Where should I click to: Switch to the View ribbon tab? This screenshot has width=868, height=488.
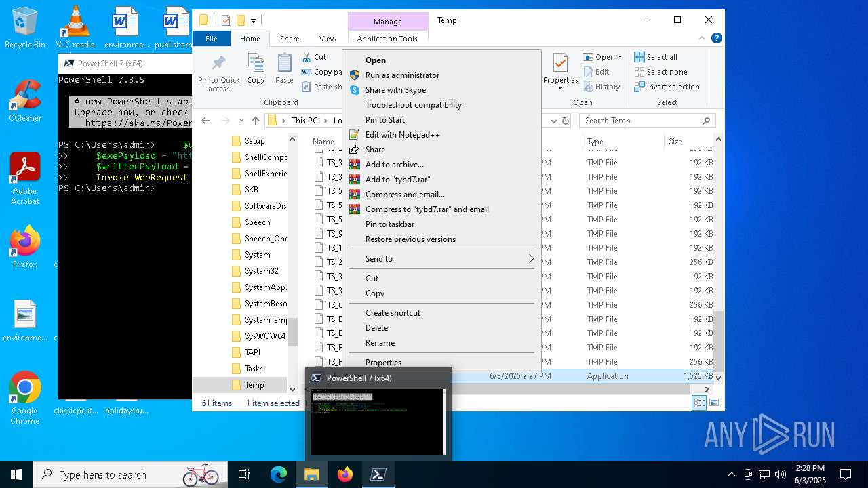pyautogui.click(x=328, y=39)
